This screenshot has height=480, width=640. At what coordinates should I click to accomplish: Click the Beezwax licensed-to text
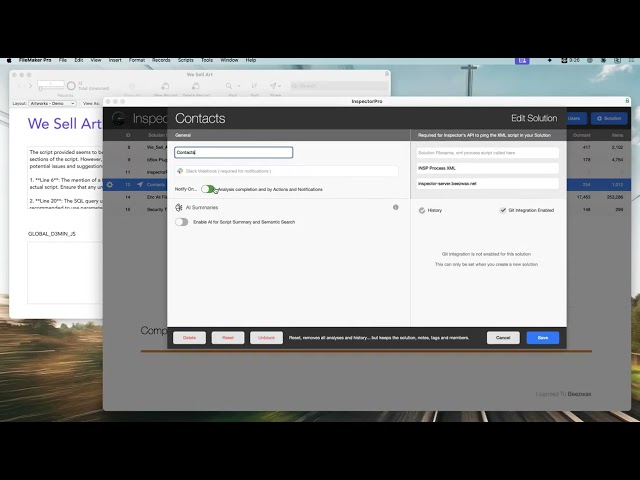click(x=579, y=394)
